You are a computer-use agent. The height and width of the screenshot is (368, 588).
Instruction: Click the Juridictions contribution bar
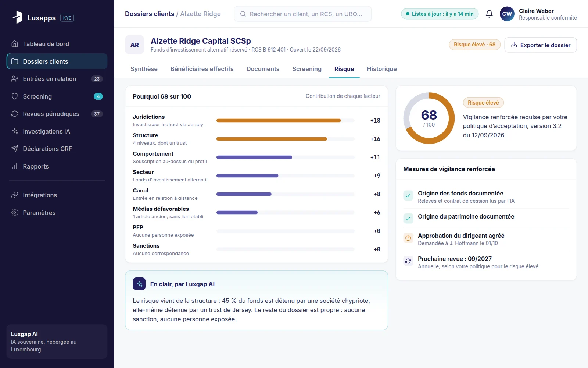coord(286,120)
